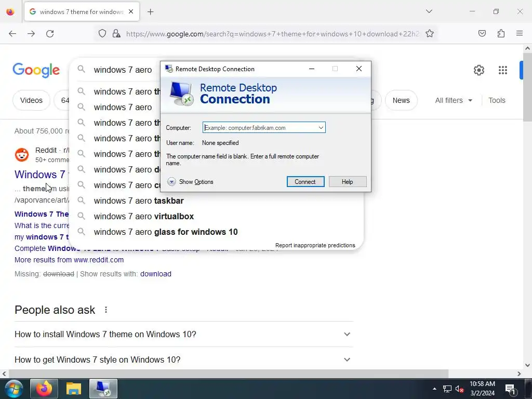Open the notification action center icon
Screen dimensions: 532x399
[510, 389]
